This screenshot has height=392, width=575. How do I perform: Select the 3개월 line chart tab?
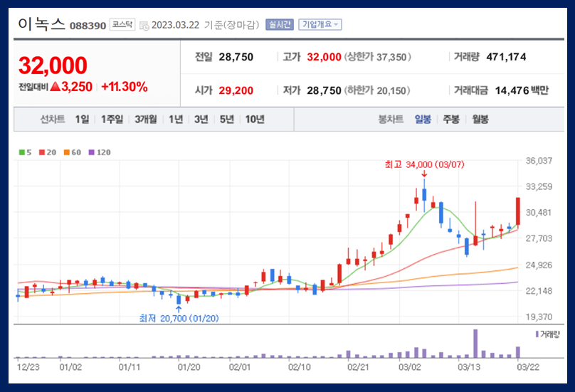point(146,120)
